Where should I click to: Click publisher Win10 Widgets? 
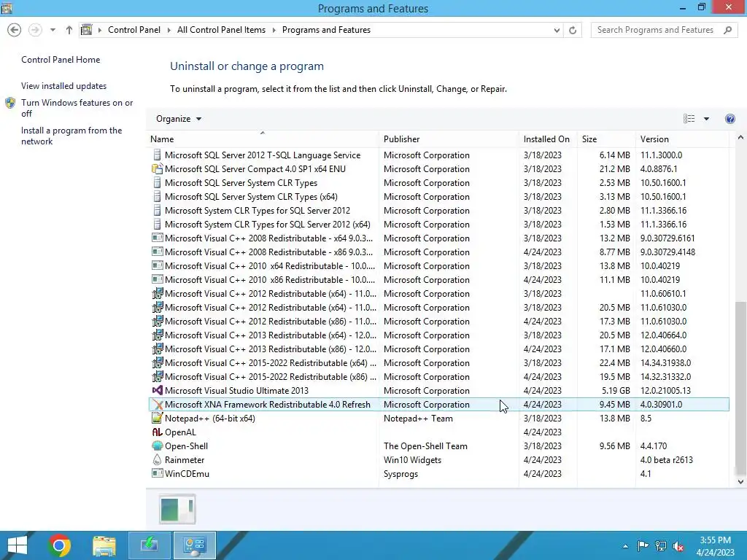[412, 459]
